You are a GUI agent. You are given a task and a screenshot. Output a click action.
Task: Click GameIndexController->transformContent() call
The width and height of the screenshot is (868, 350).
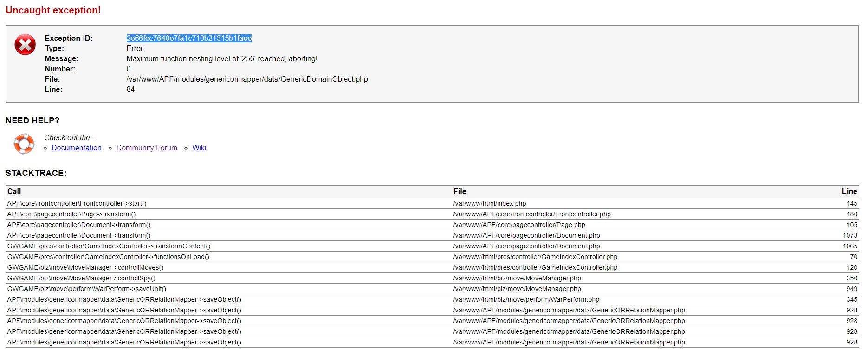coord(109,246)
